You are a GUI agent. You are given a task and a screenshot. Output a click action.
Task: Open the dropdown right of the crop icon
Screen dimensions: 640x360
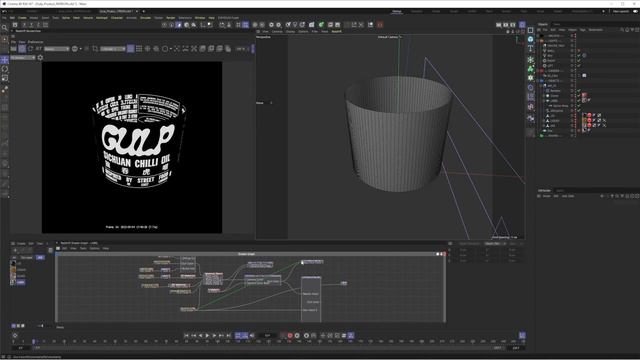click(113, 49)
